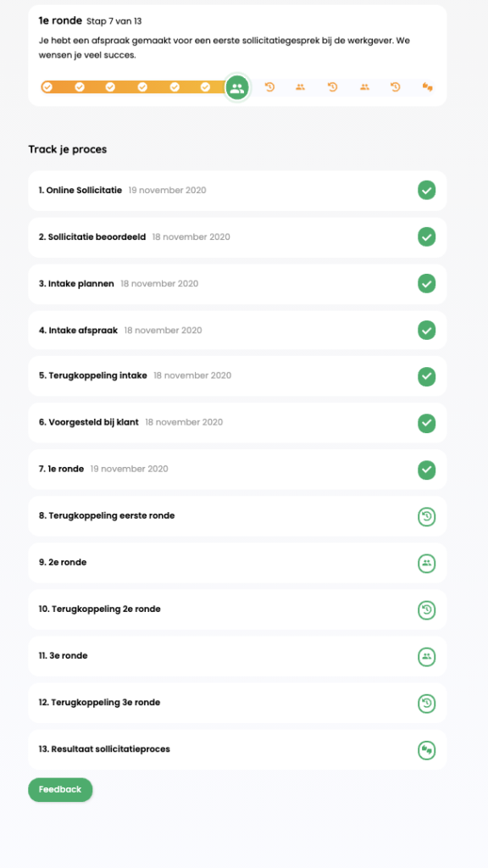Click the history icon for Terugkoppeling 3e ronde
488x868 pixels.
(427, 704)
